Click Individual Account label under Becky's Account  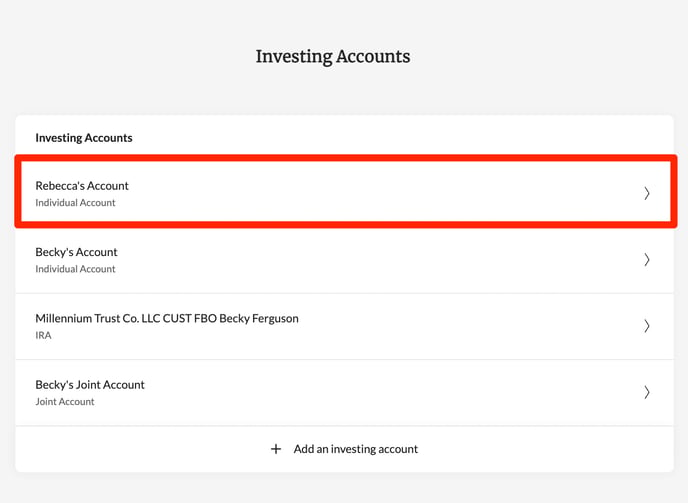tap(75, 269)
